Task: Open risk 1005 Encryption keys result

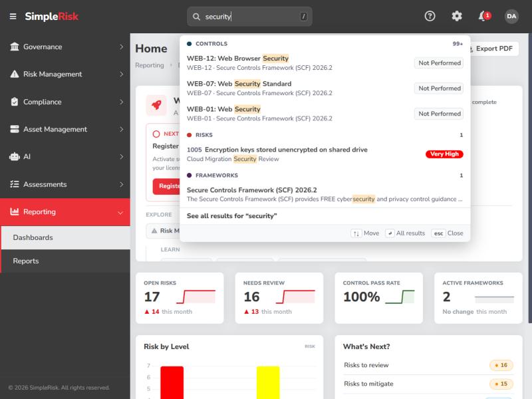Action: [x=325, y=154]
